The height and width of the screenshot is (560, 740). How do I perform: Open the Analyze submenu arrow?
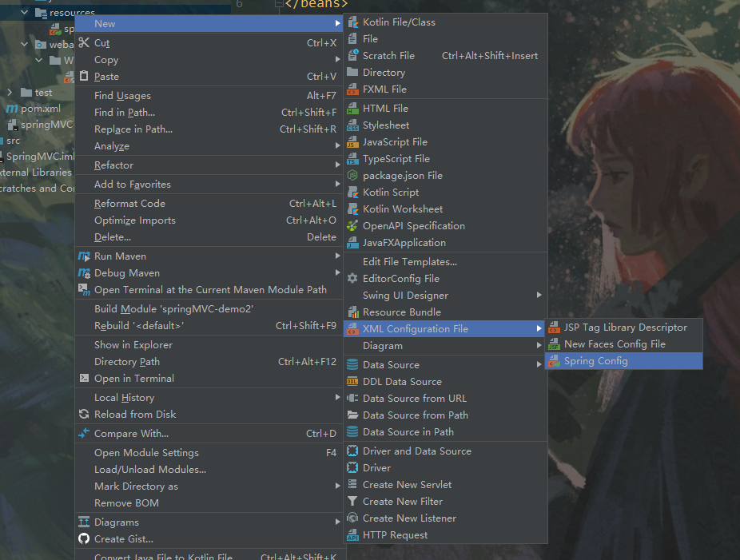[x=337, y=145]
